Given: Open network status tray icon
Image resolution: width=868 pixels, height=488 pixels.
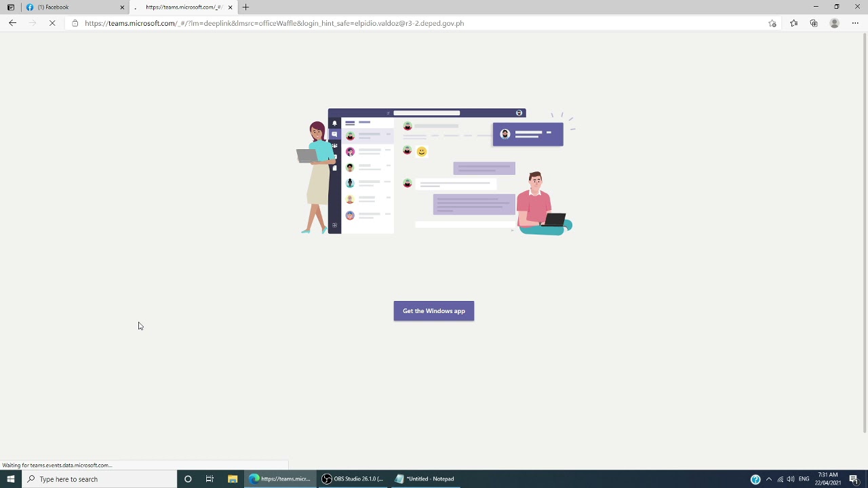Looking at the screenshot, I should (780, 479).
